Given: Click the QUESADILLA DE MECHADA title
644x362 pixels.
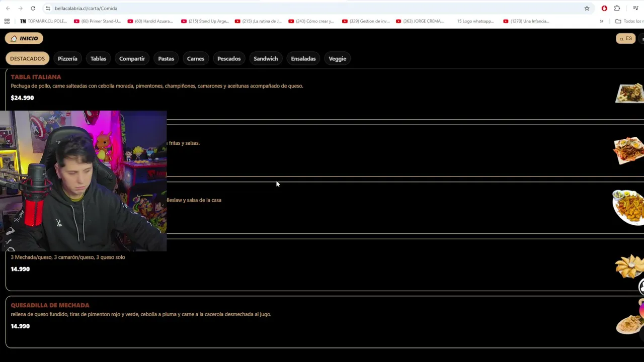Looking at the screenshot, I should coord(50,305).
